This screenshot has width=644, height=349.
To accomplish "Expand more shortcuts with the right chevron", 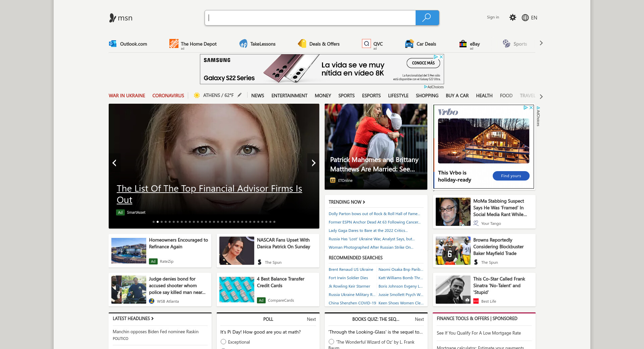I will pos(541,43).
